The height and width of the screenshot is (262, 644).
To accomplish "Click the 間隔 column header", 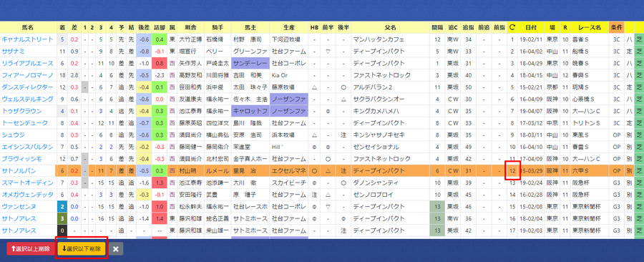I will pos(437,27).
